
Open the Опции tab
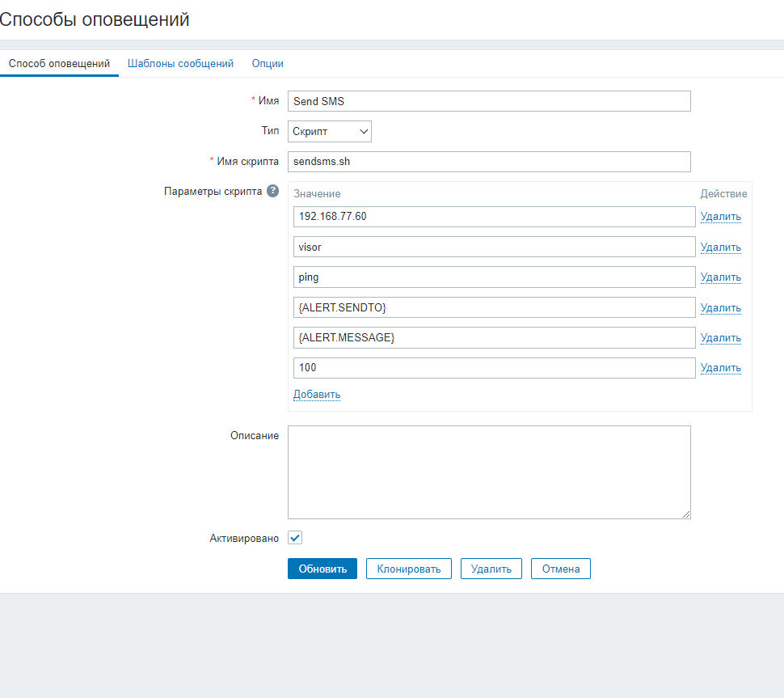pos(268,63)
